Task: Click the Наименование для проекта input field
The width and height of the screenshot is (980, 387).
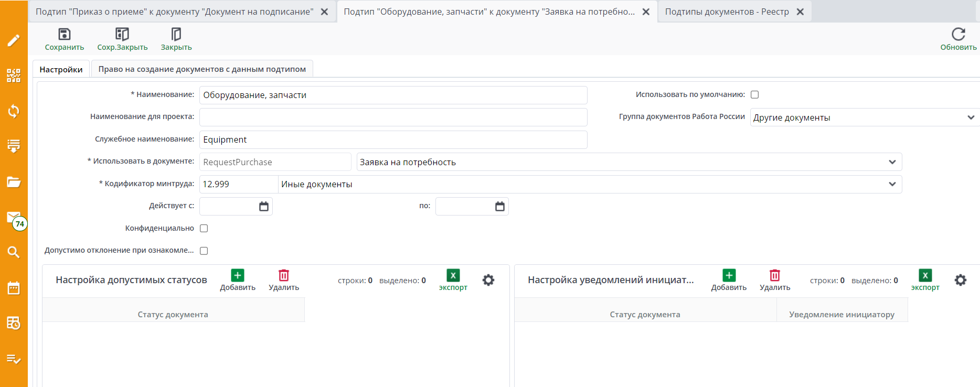Action: click(x=393, y=117)
